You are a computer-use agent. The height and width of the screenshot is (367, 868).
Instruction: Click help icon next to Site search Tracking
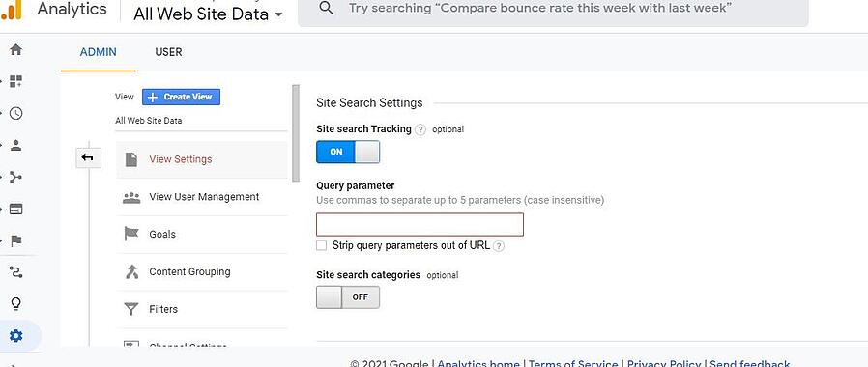(x=420, y=129)
